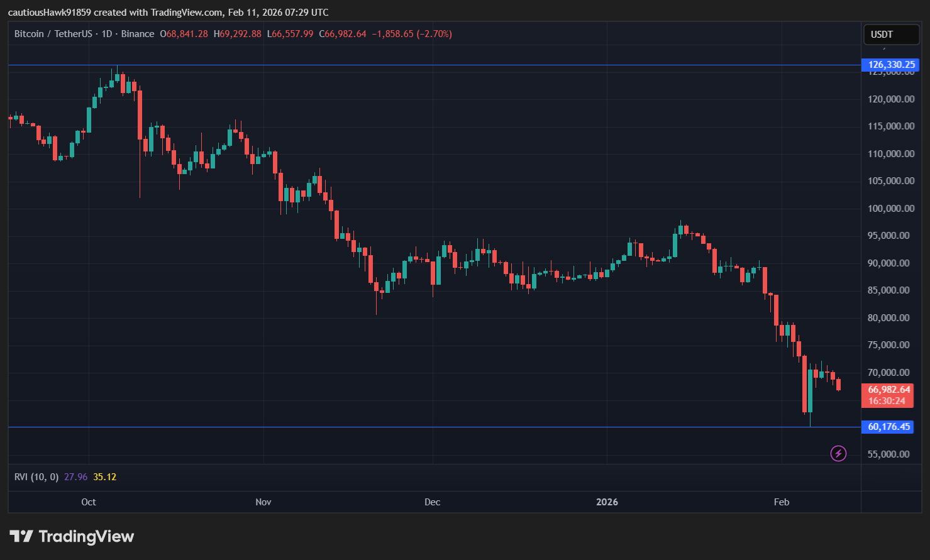Click the Binance exchange label in the legend

(138, 34)
